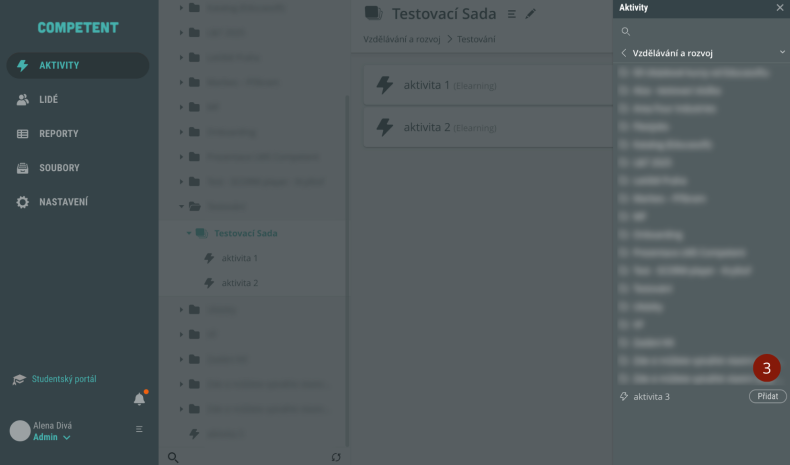Click the Studentský portál graduation cap icon
790x465 pixels.
(19, 380)
